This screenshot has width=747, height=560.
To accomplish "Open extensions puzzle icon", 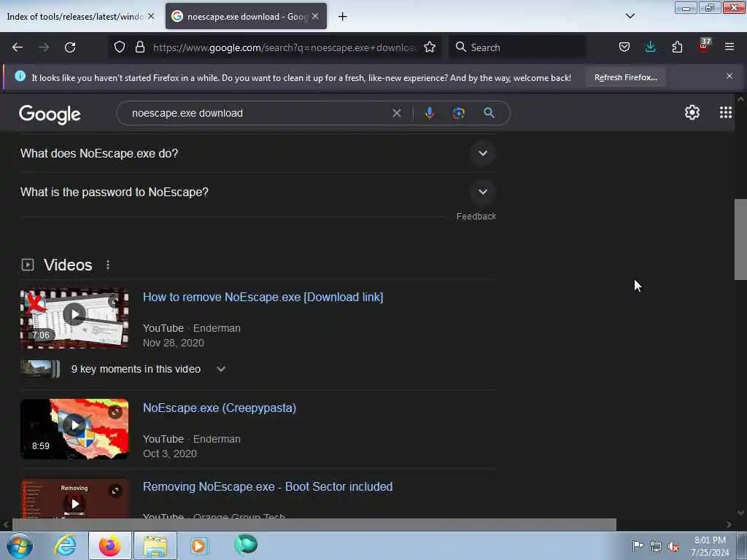I will [x=677, y=47].
